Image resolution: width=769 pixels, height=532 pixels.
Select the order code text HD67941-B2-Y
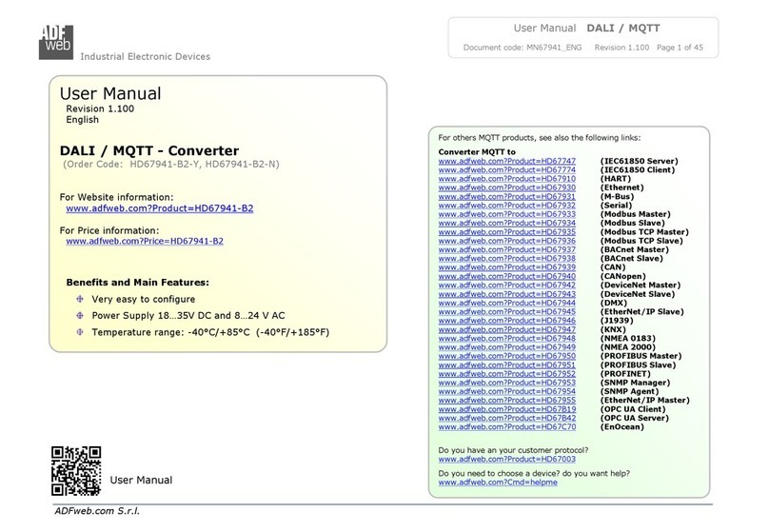[165, 165]
